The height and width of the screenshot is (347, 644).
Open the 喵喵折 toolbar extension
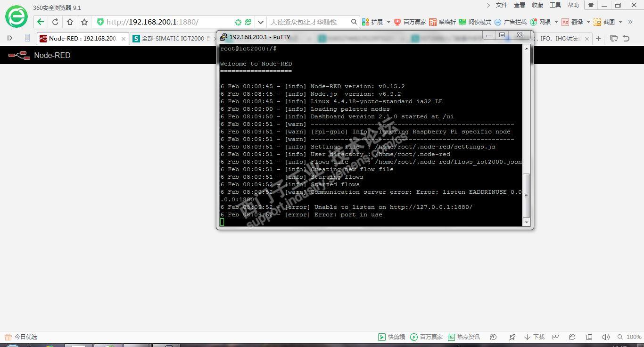[x=442, y=22]
